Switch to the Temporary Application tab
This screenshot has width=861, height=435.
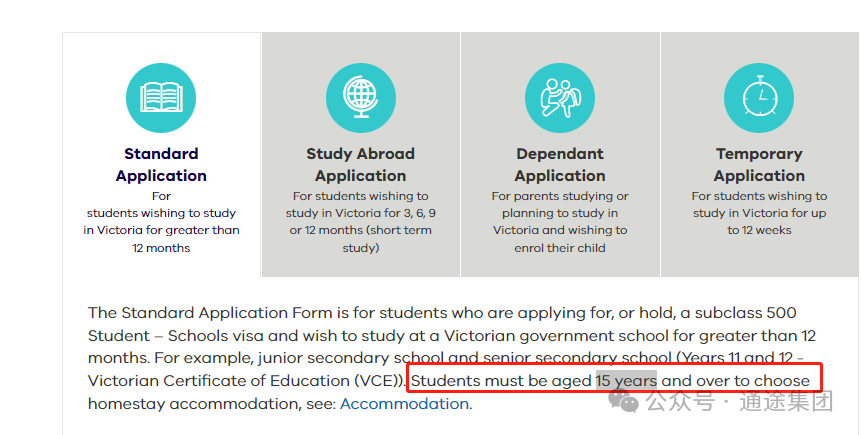759,165
